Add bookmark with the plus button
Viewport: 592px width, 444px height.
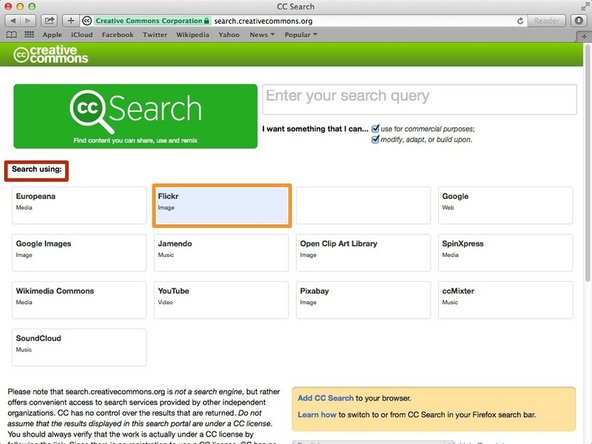[71, 21]
